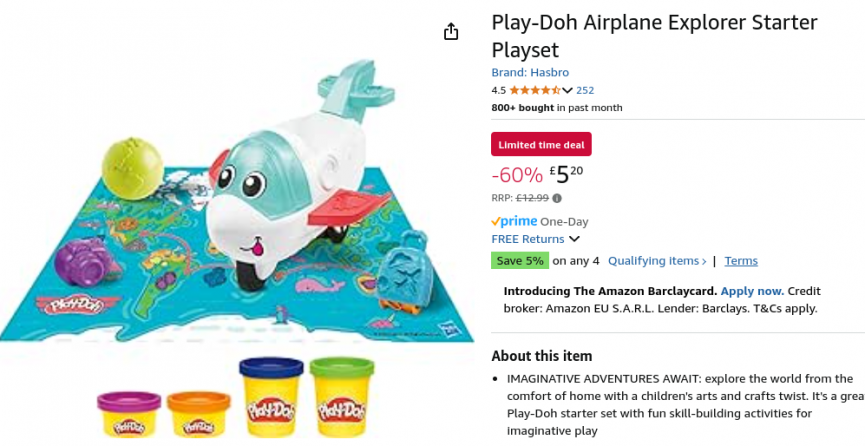This screenshot has width=865, height=446.
Task: Open the rating breakdown chevron
Action: [568, 91]
